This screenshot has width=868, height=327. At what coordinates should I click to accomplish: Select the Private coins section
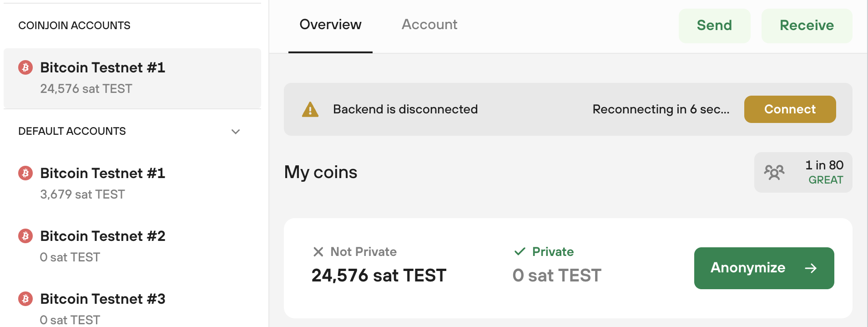coord(556,264)
